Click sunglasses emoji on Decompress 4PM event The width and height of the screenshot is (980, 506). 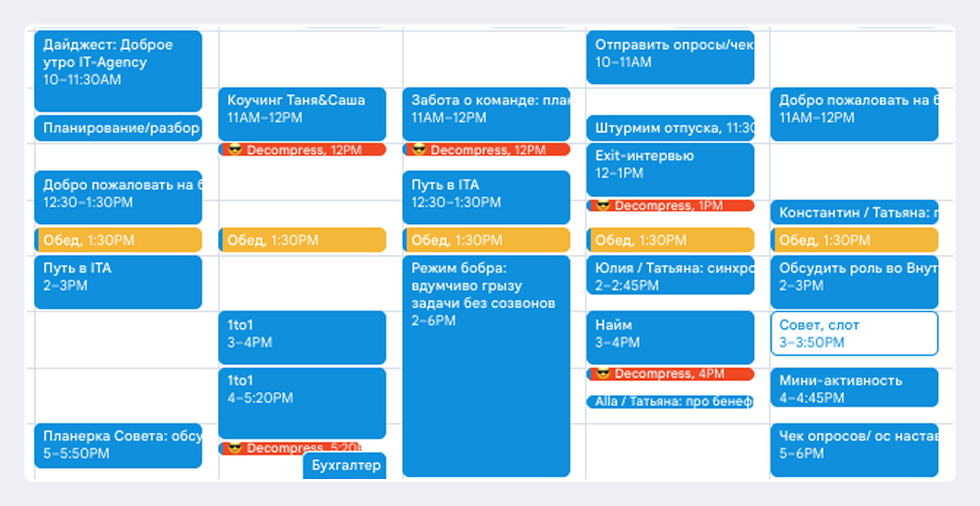[603, 373]
